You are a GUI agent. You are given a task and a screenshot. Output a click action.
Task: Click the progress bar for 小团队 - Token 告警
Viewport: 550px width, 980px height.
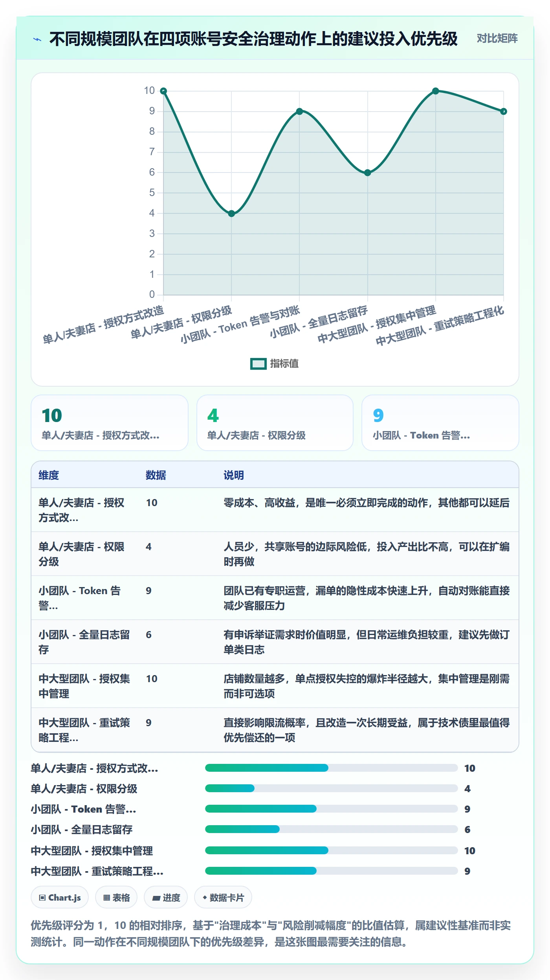tap(332, 809)
